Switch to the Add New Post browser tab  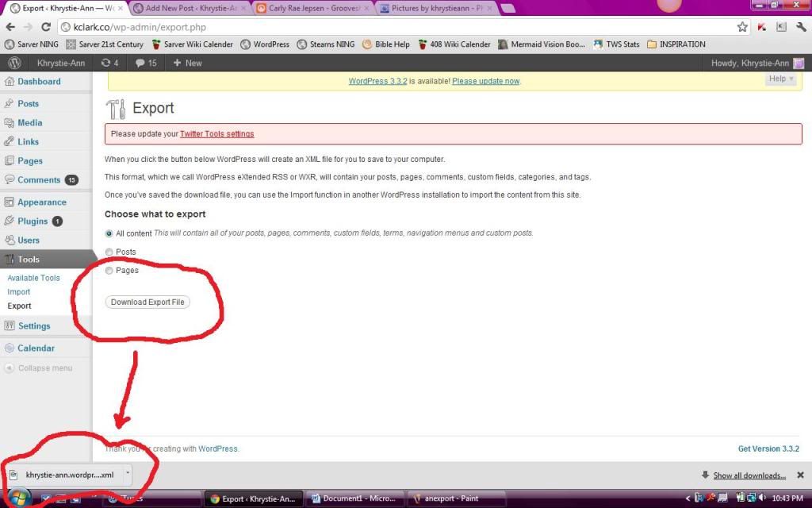click(x=189, y=8)
